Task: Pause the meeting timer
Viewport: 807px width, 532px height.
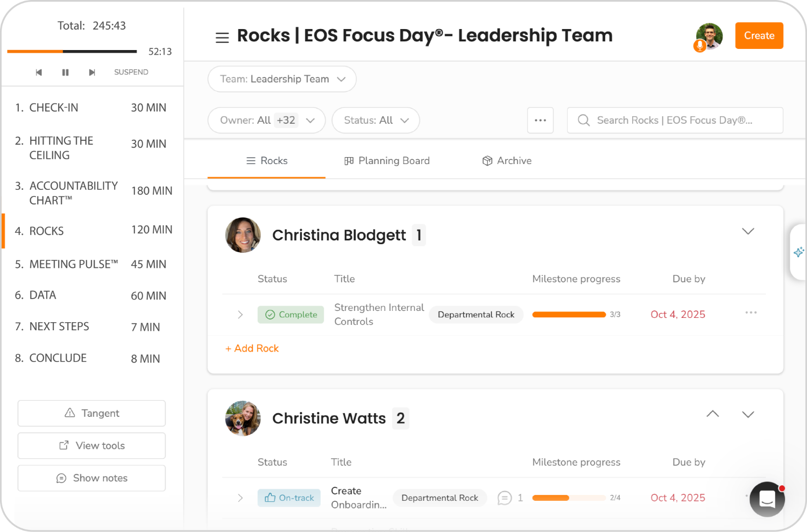Action: [x=65, y=72]
